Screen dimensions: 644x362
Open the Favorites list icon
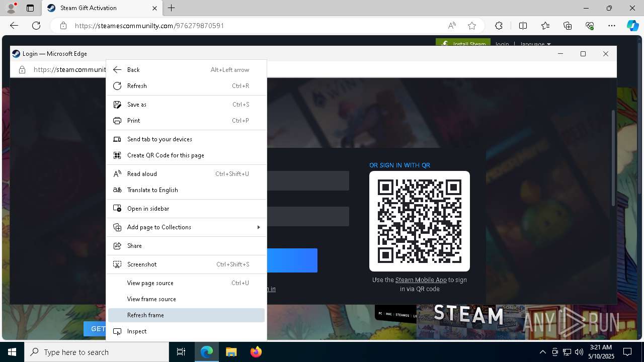click(x=545, y=26)
